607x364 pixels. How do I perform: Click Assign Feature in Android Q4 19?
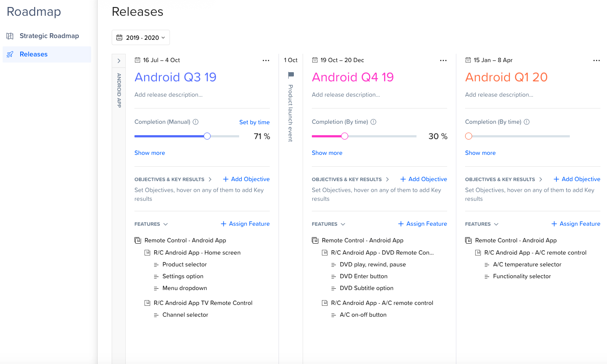423,224
